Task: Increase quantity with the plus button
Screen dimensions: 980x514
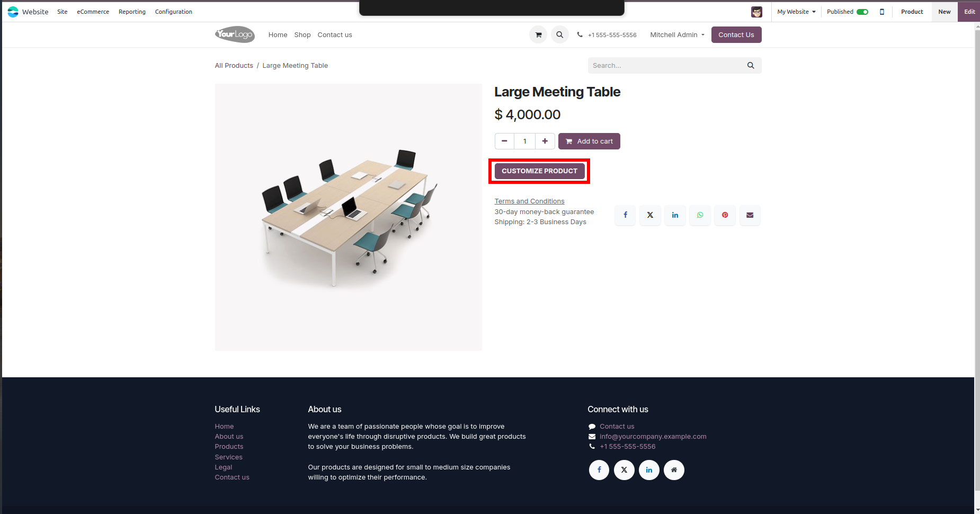Action: coord(545,141)
